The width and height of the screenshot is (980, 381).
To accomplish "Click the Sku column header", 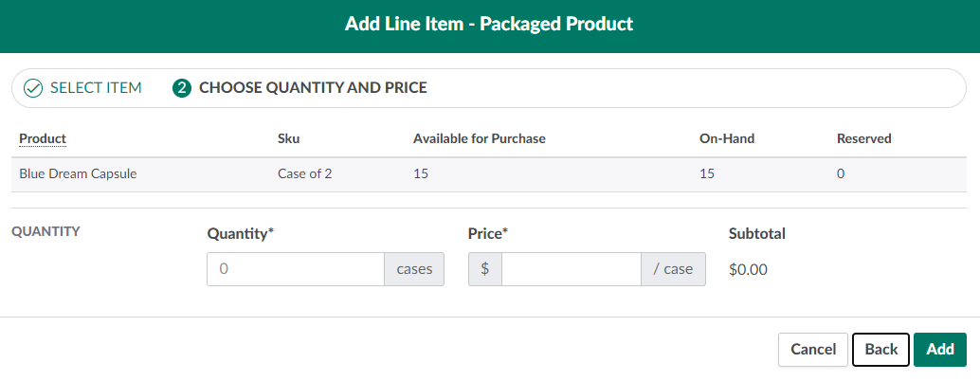I will click(288, 138).
